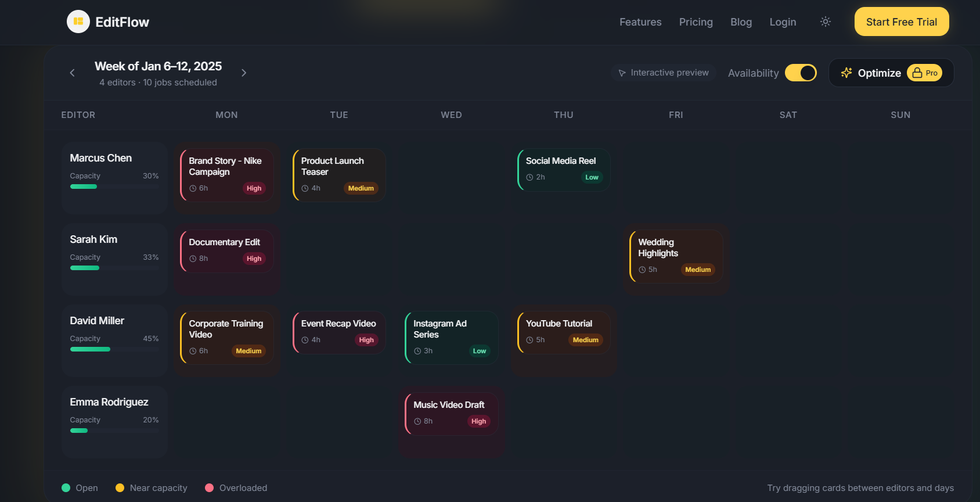This screenshot has width=980, height=502.
Task: Click the EditFlow logo icon
Action: click(78, 22)
